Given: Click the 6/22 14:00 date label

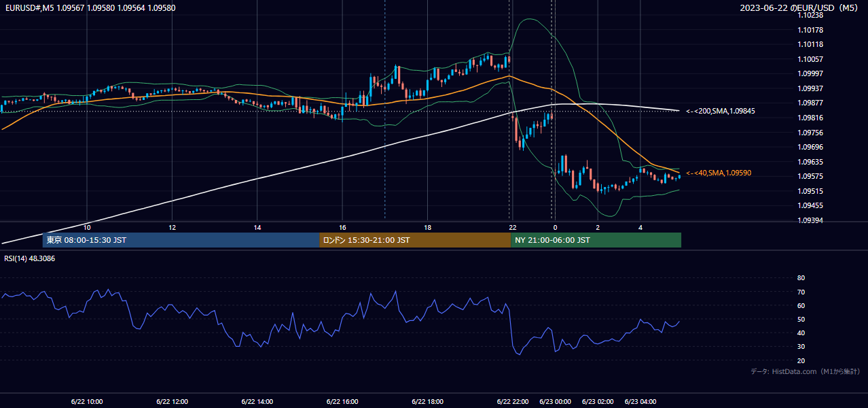Looking at the screenshot, I should (x=257, y=401).
